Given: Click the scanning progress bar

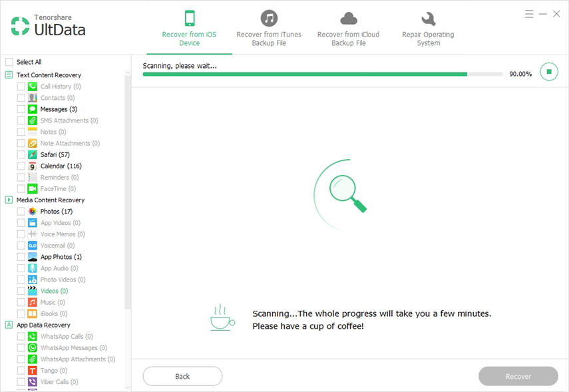Looking at the screenshot, I should pyautogui.click(x=323, y=74).
